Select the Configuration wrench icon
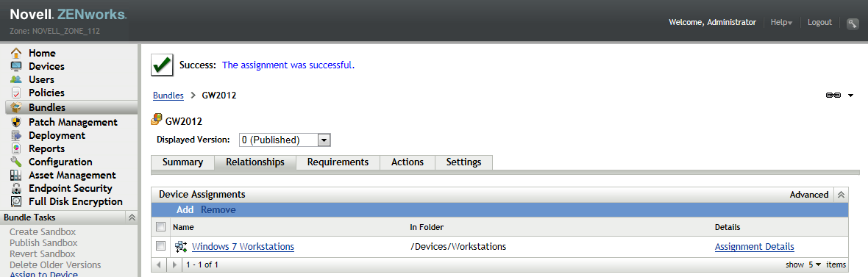 (x=17, y=162)
